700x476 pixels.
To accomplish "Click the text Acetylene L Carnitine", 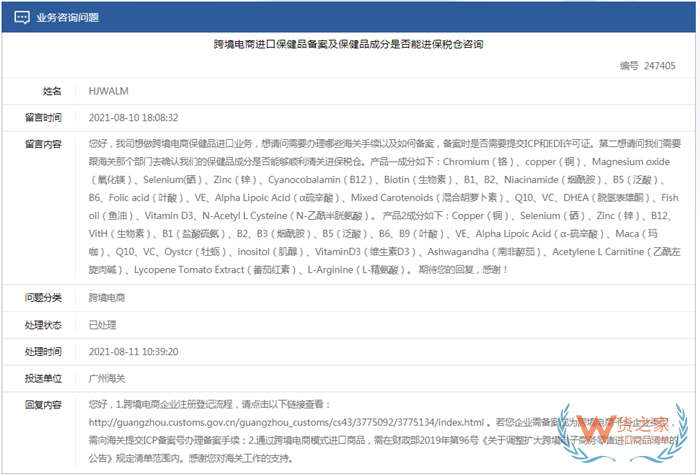I will coord(598,252).
